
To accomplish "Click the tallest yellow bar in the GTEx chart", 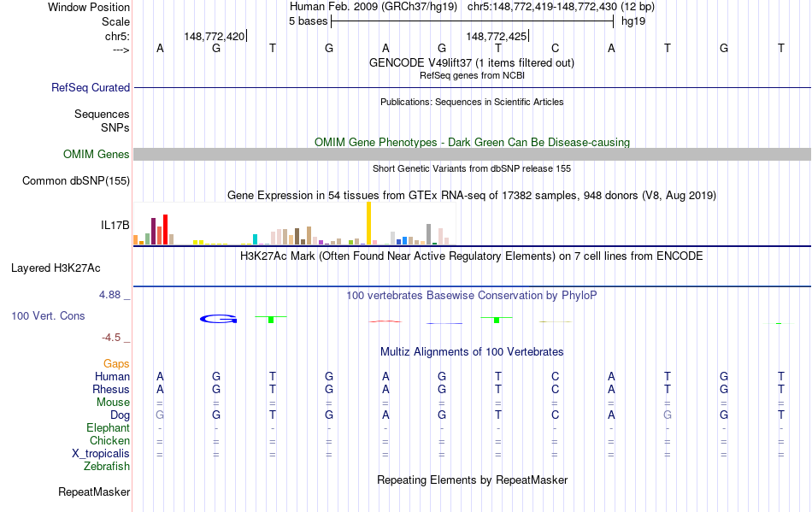I will point(368,223).
